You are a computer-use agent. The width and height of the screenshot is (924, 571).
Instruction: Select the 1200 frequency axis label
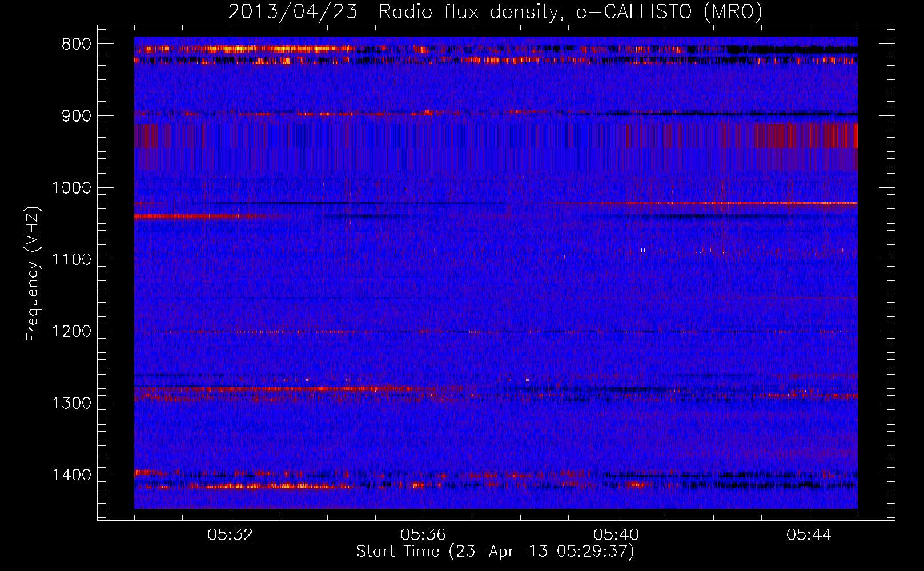click(71, 332)
